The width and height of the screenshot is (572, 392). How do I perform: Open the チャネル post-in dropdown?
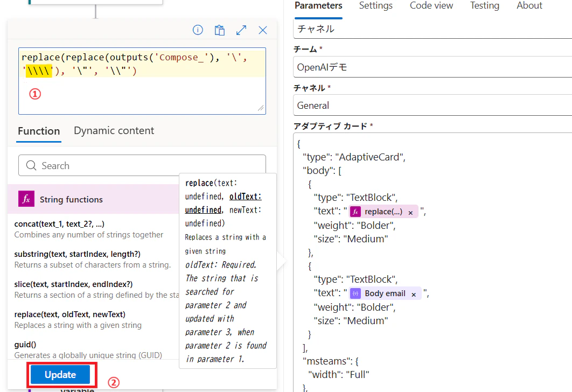[x=433, y=29]
